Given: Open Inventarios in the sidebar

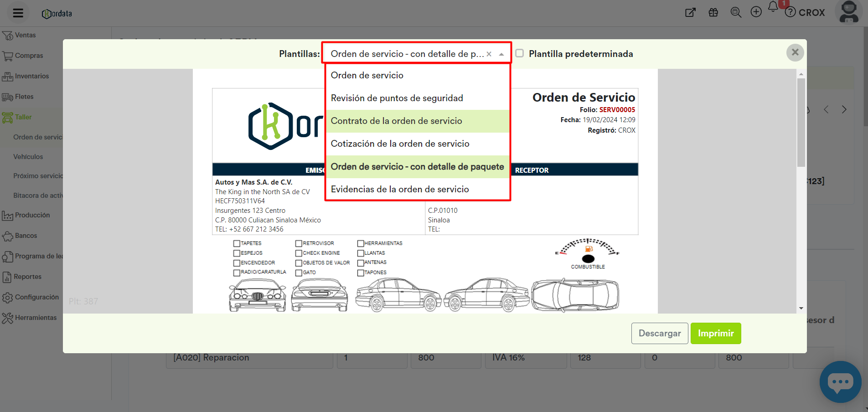Looking at the screenshot, I should click(x=31, y=76).
